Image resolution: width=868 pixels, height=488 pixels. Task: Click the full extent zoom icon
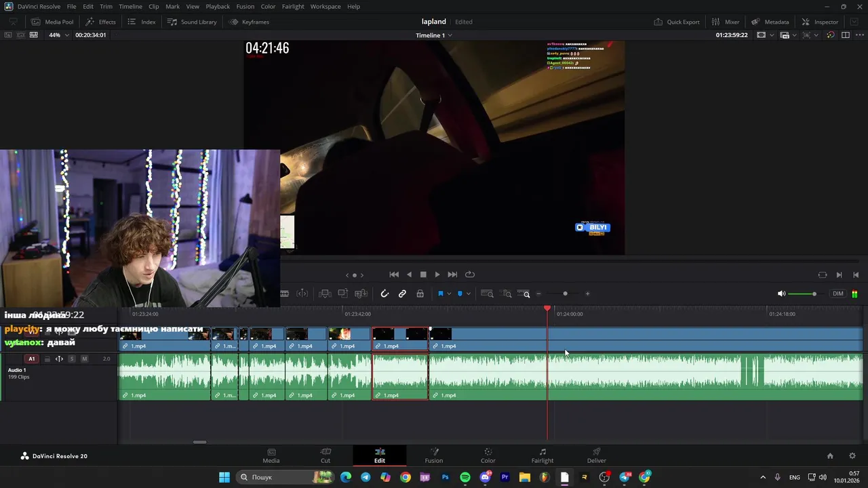487,293
